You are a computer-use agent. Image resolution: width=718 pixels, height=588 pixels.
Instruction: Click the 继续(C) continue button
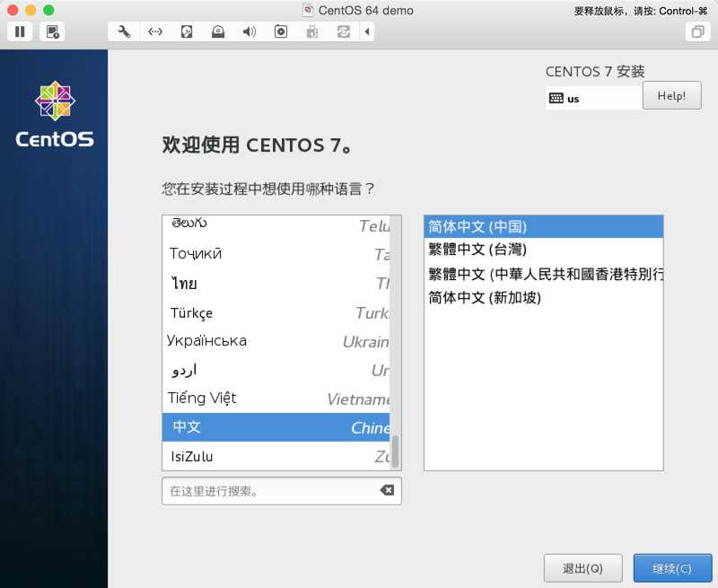coord(672,568)
